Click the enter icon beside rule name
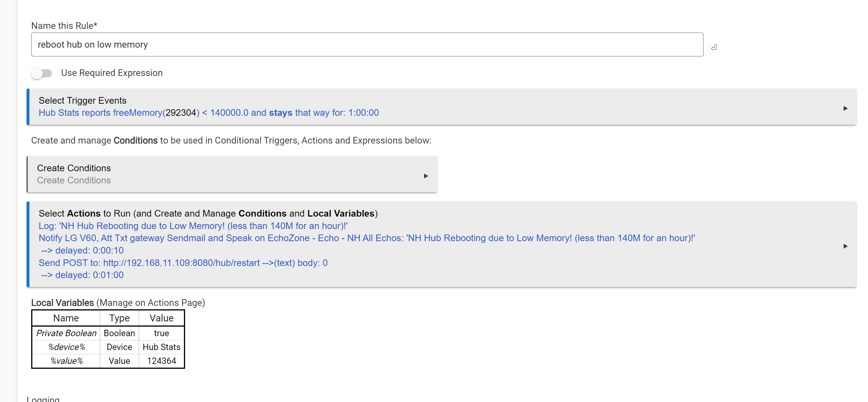The image size is (868, 402). [714, 48]
